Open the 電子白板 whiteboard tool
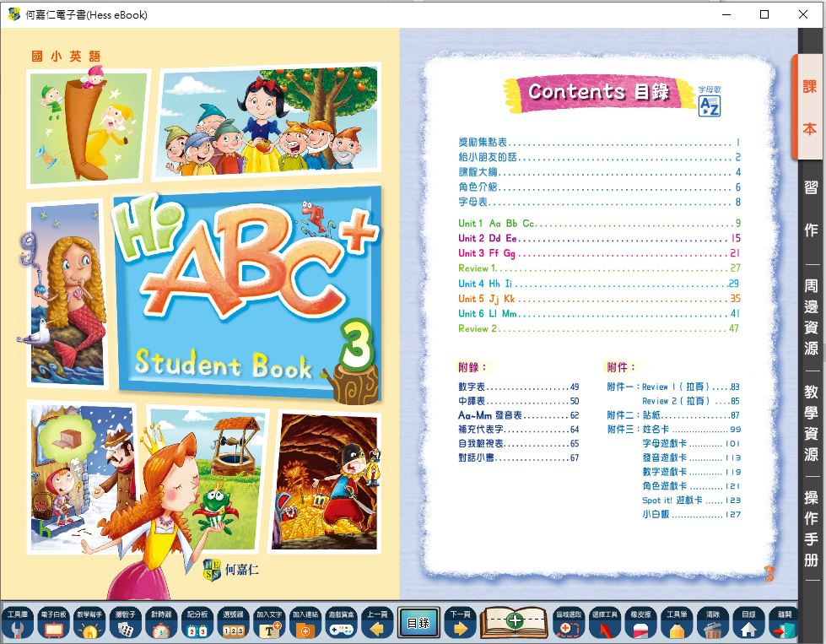Image resolution: width=826 pixels, height=644 pixels. click(x=53, y=623)
